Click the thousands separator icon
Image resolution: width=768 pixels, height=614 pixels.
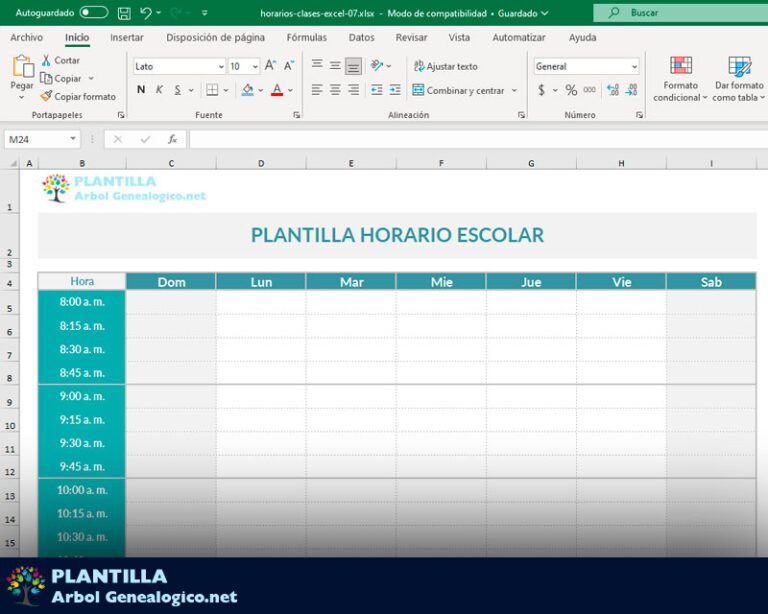tap(590, 90)
